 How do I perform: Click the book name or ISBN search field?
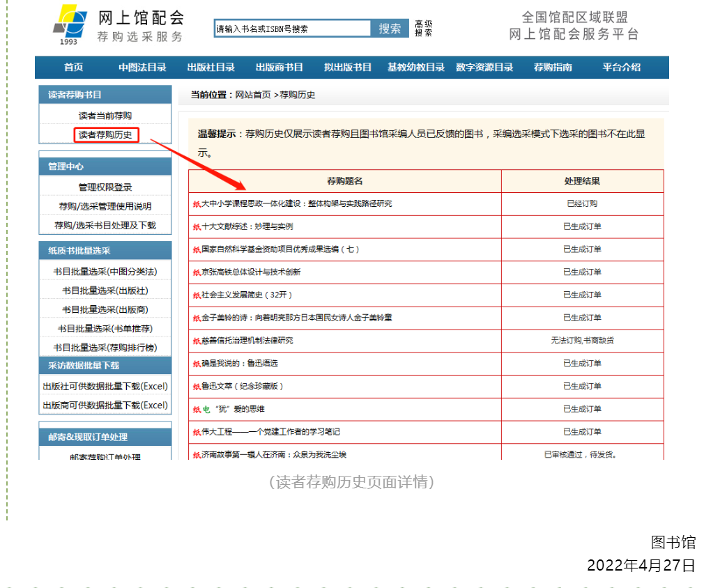point(292,29)
